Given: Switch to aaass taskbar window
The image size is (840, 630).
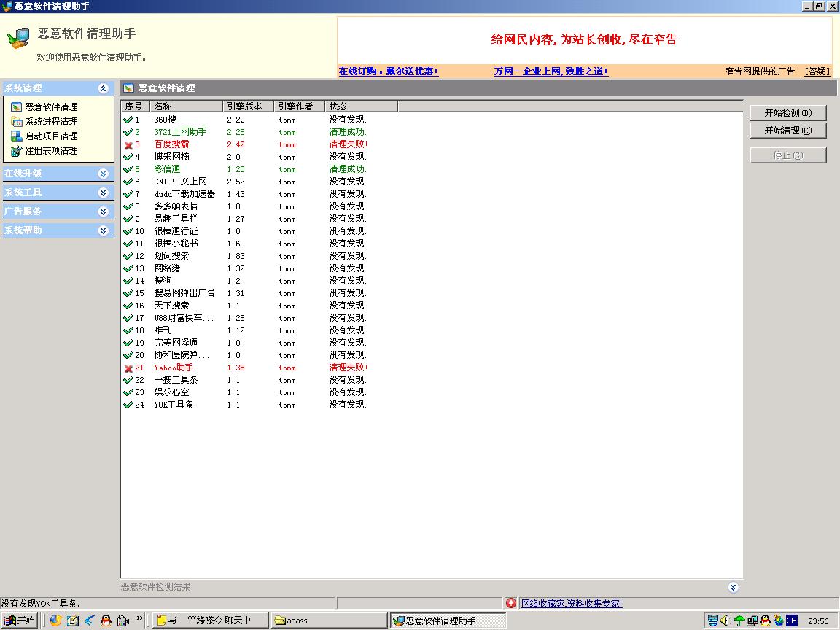Looking at the screenshot, I should tap(328, 621).
